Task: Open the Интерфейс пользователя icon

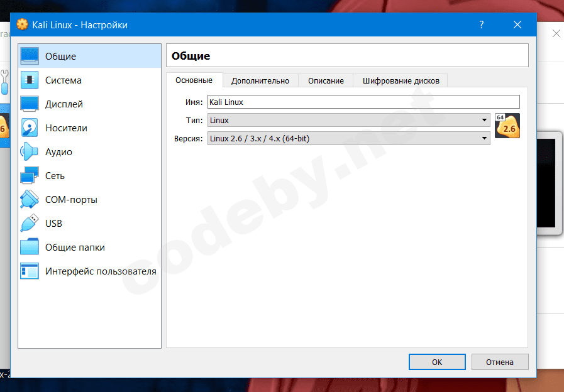Action: [30, 271]
